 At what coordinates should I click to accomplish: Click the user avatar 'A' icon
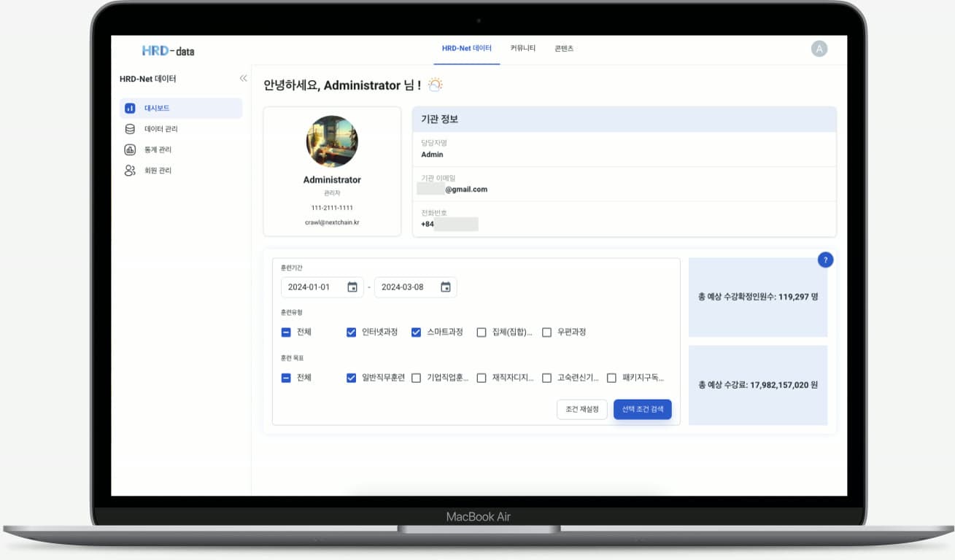pyautogui.click(x=819, y=49)
